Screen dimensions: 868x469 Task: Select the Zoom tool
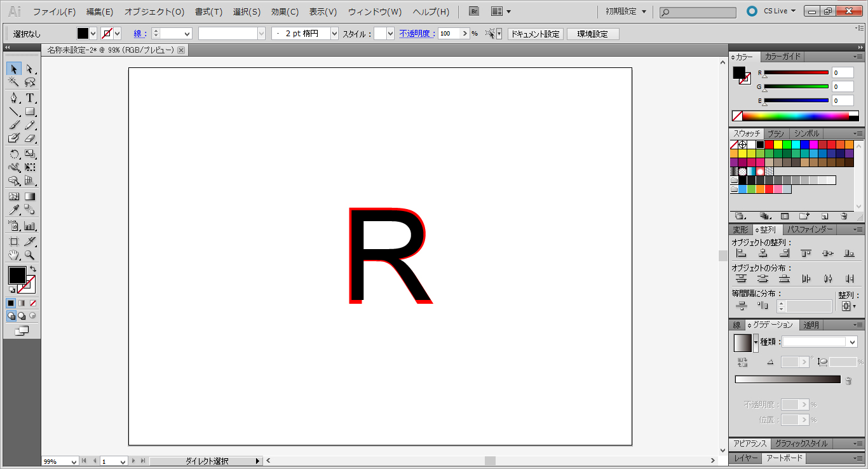pos(29,255)
